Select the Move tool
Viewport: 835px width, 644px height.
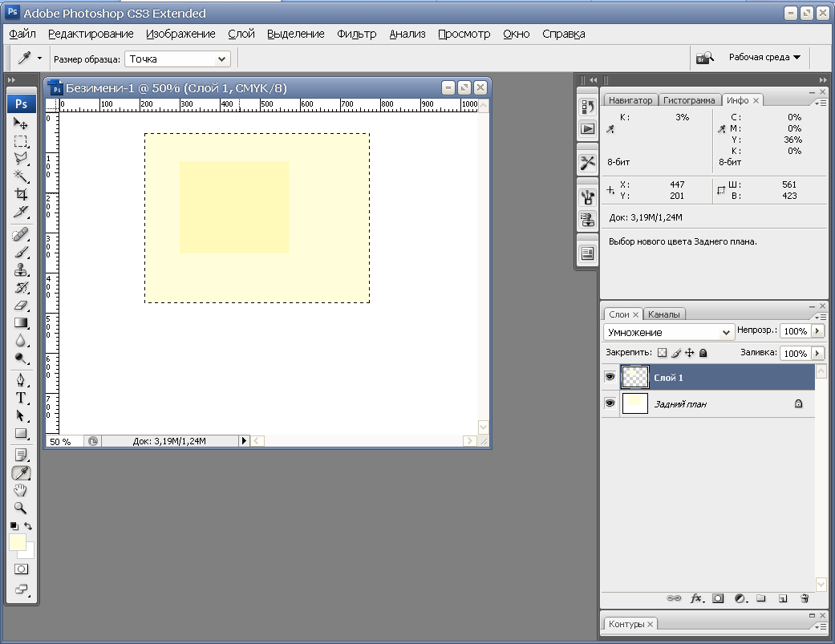click(21, 124)
